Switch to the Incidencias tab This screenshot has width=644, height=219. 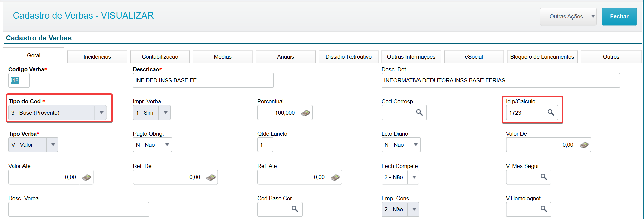97,57
